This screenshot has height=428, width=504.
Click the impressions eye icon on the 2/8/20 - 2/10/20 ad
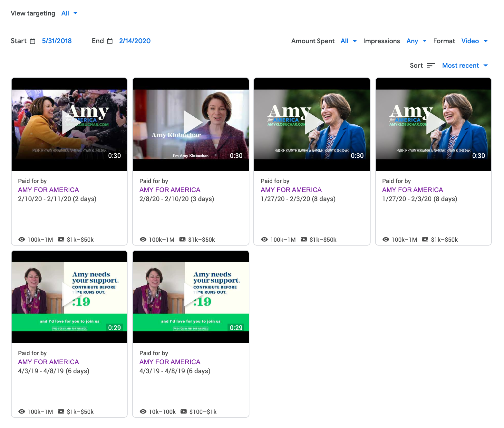(143, 239)
